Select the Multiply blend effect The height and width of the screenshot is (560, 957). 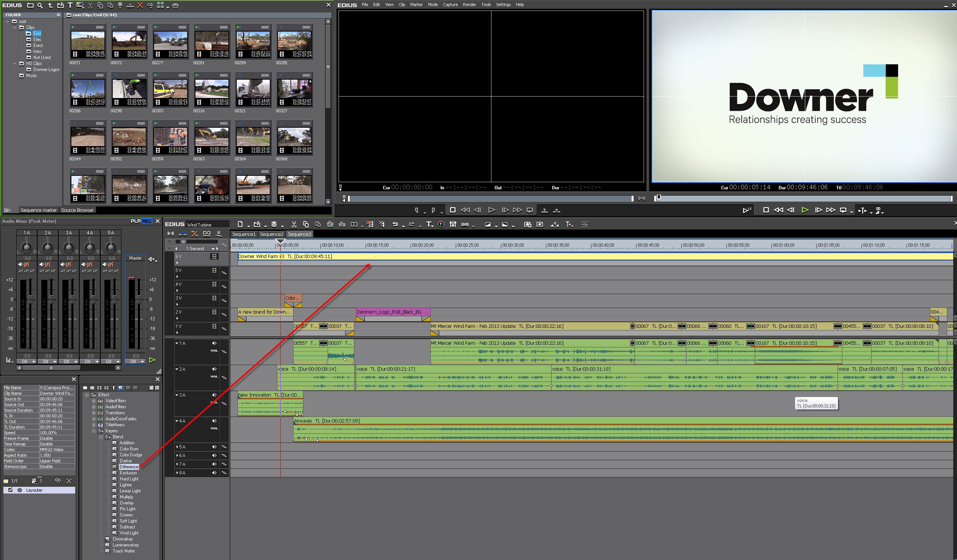(x=126, y=497)
